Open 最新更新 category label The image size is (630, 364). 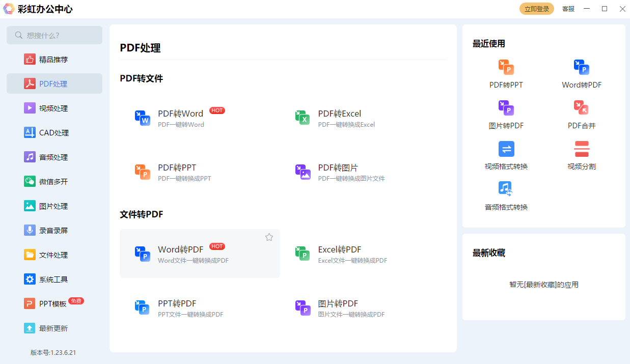tap(53, 328)
